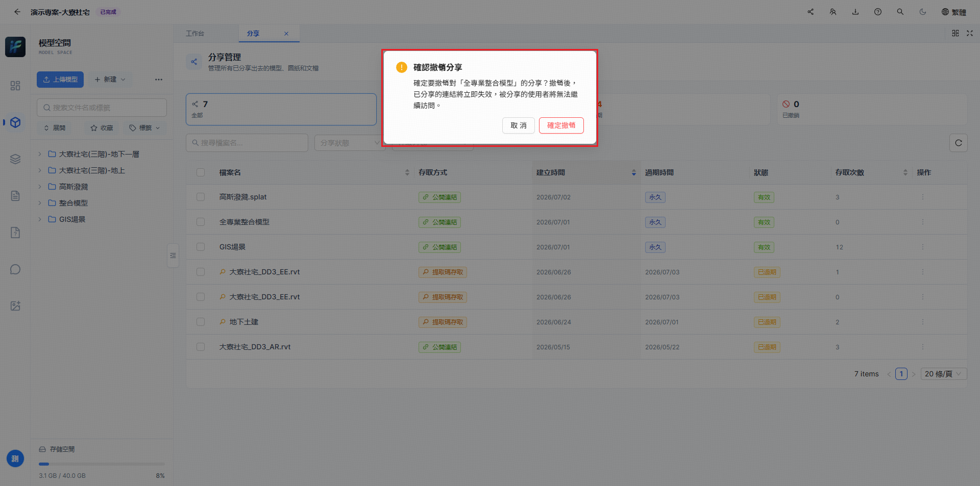Select the 分享 tab
Viewport: 980px width, 486px height.
253,34
